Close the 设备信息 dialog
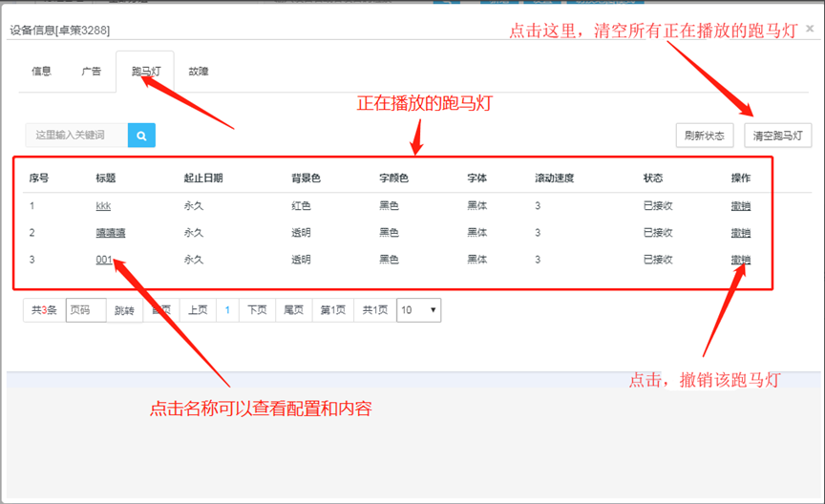Screen dimensions: 825x504 click(x=810, y=29)
